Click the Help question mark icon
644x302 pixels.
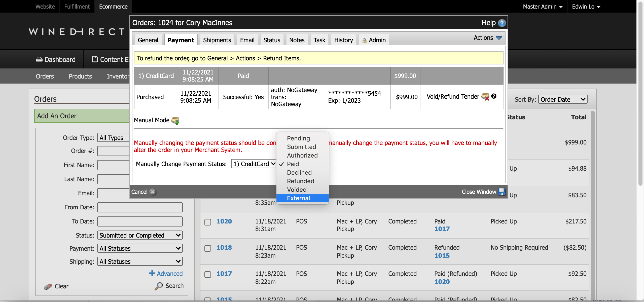pos(502,23)
